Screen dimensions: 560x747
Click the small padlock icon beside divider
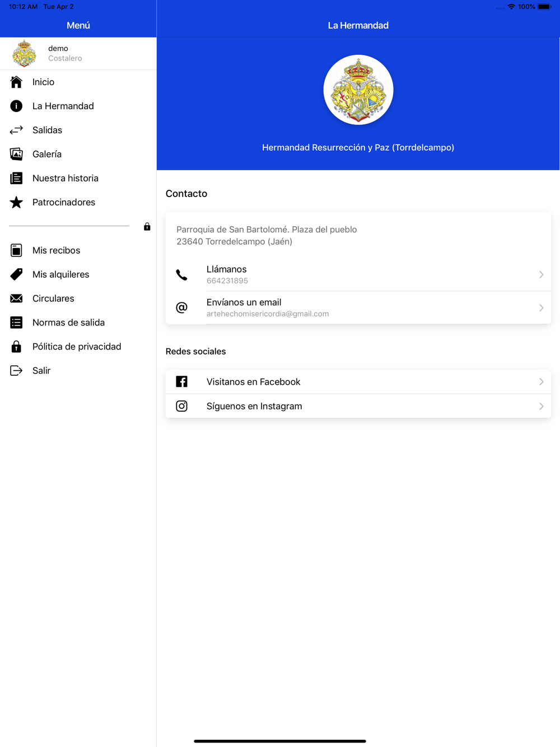(147, 226)
